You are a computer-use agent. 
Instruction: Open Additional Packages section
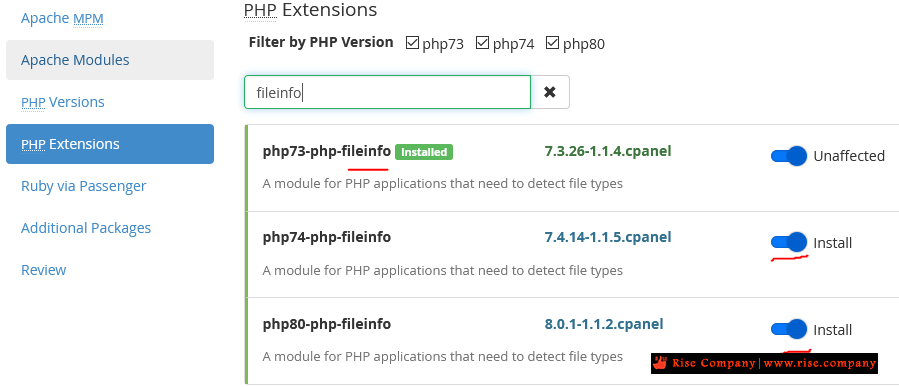tap(86, 228)
